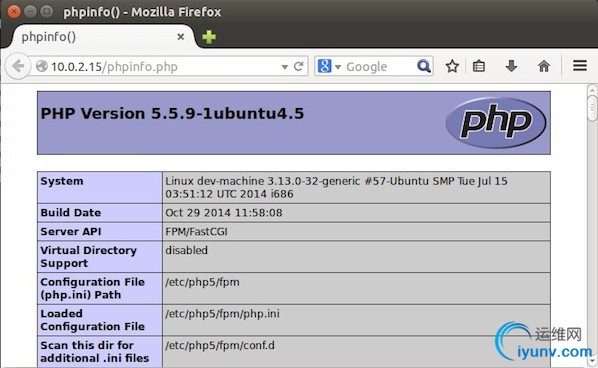
Task: Click the FPM/FastCGI value
Action: pyautogui.click(x=196, y=231)
